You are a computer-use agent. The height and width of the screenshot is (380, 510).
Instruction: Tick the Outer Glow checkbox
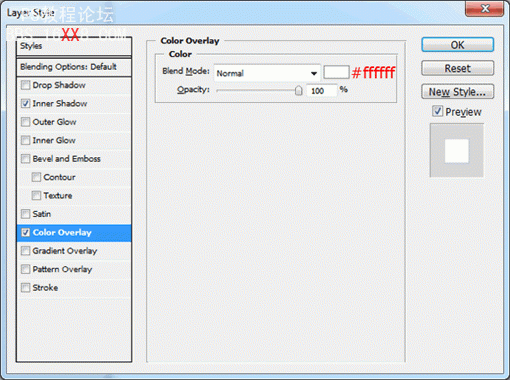pyautogui.click(x=25, y=122)
